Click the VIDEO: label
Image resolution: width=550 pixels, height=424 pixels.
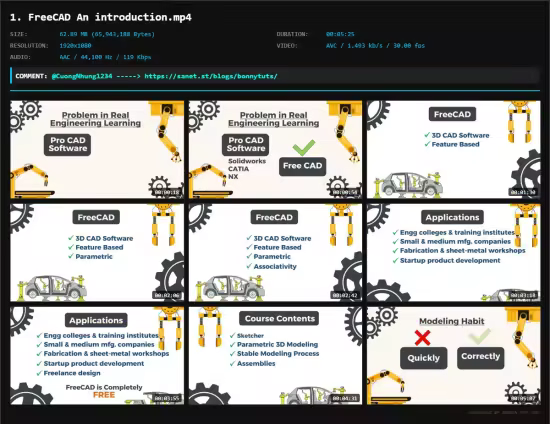[287, 46]
